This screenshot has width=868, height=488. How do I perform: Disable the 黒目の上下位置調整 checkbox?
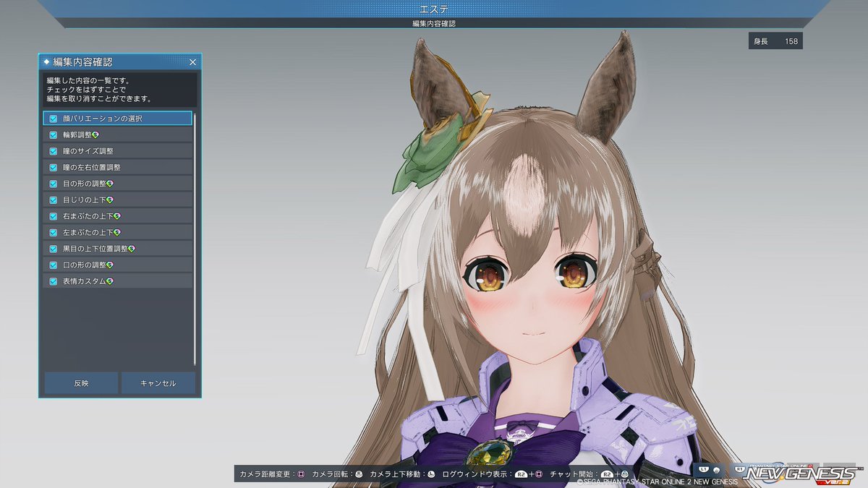(x=54, y=249)
